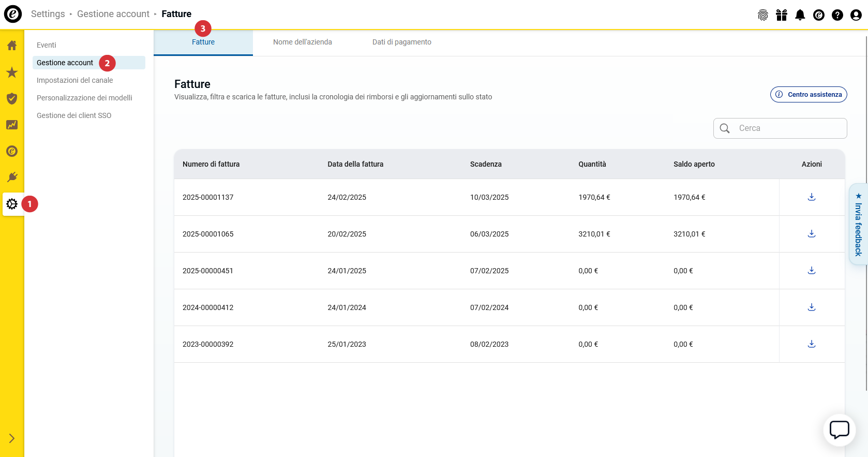Select the shield checkmark sidebar icon
Viewport: 868px width, 457px height.
(12, 98)
